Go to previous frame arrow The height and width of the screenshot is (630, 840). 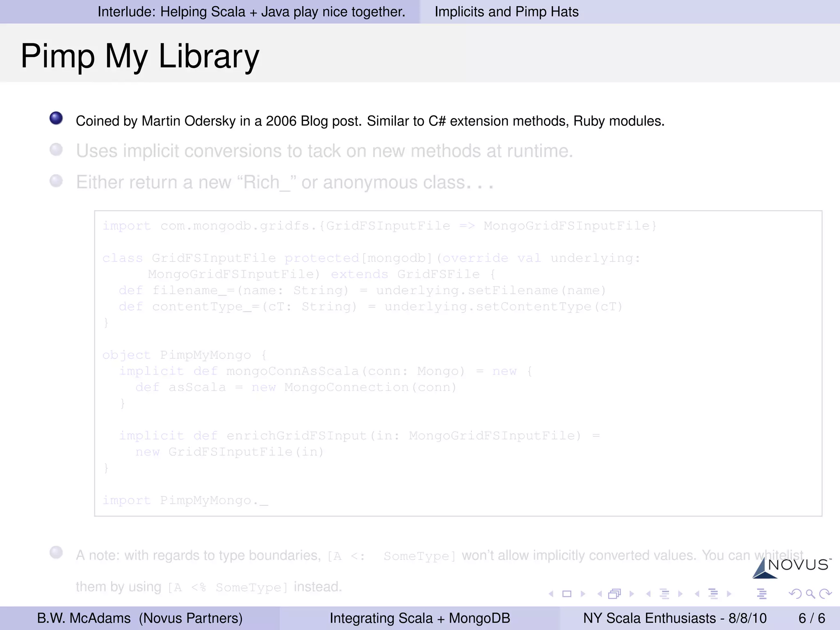(600, 593)
